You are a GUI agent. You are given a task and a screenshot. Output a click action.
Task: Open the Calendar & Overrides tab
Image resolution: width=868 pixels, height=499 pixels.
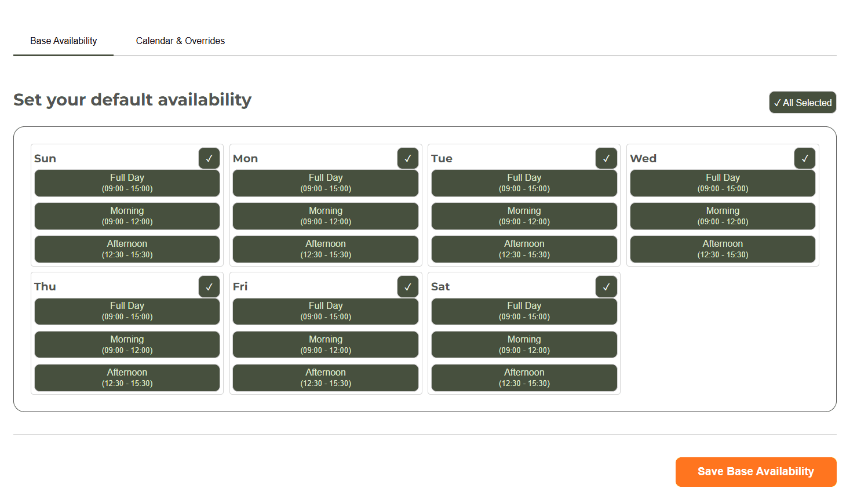tap(180, 41)
